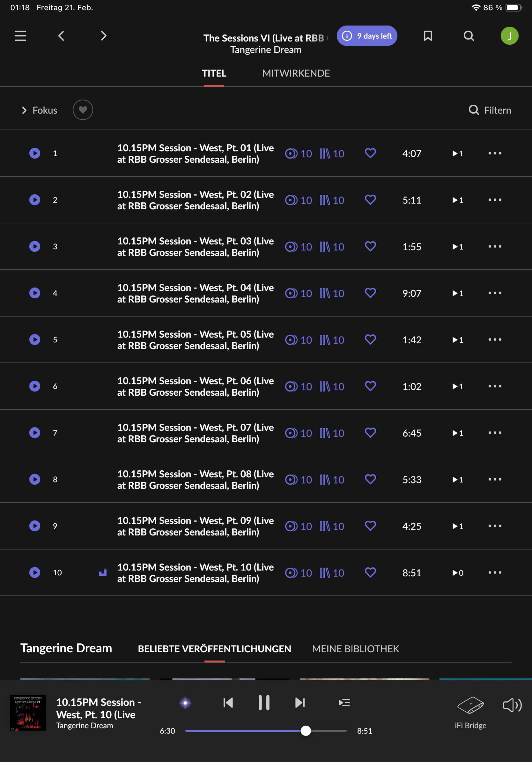532x762 pixels.
Task: Toggle favorite heart on track 1
Action: tap(371, 153)
